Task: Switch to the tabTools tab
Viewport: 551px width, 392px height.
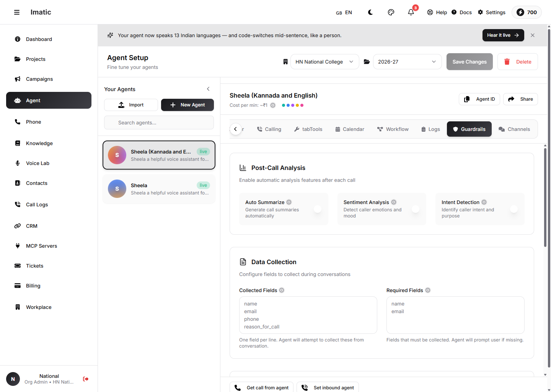Action: coord(308,129)
